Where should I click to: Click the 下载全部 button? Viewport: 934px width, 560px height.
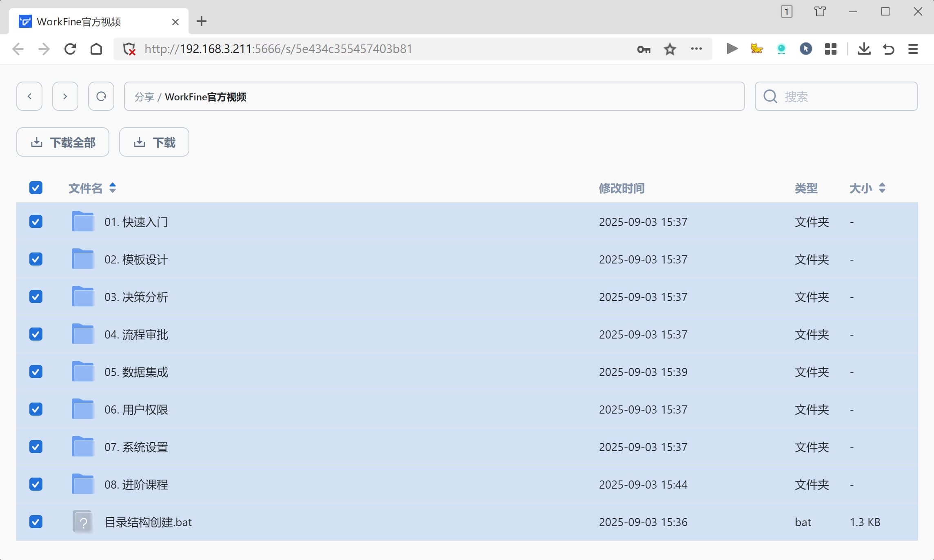click(63, 142)
